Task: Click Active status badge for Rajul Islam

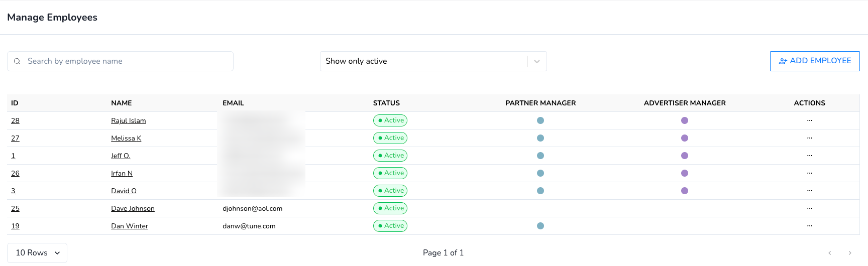Action: (x=390, y=120)
